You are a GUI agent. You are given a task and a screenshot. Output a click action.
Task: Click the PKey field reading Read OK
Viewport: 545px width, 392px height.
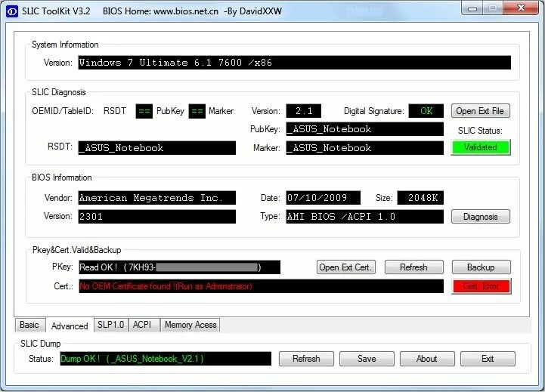pyautogui.click(x=179, y=267)
